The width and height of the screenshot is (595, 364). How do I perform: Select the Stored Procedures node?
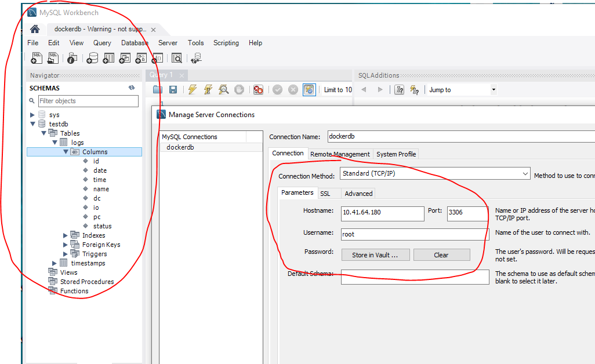click(x=87, y=282)
